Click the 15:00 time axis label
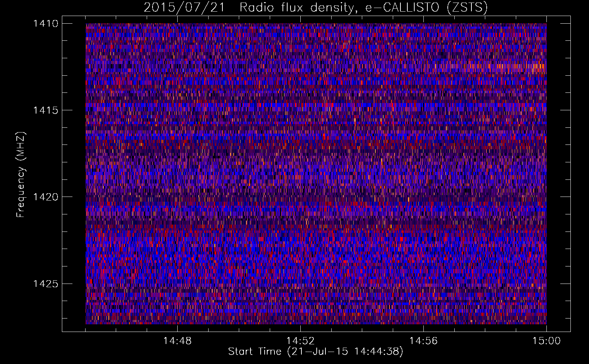The height and width of the screenshot is (364, 589). tap(546, 341)
